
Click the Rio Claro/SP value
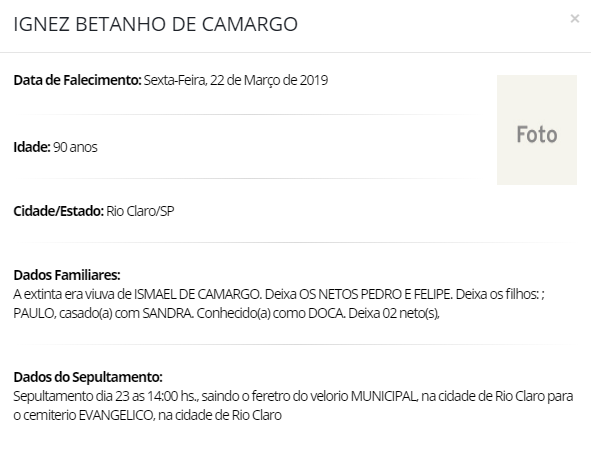[140, 211]
